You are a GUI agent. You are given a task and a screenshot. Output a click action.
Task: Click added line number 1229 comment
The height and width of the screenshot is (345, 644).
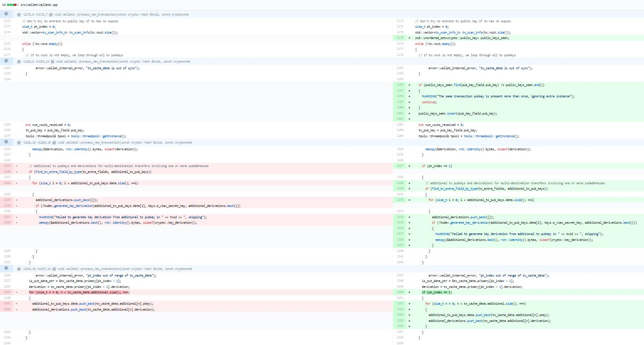pos(400,183)
